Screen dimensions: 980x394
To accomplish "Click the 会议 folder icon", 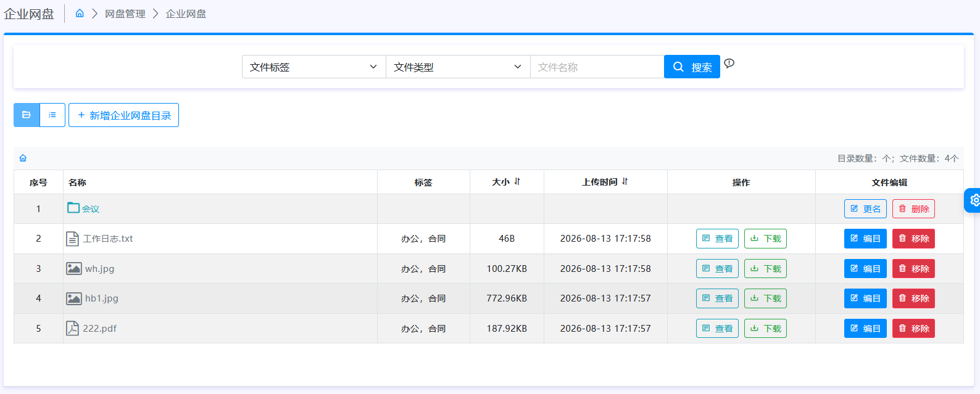I will (73, 208).
